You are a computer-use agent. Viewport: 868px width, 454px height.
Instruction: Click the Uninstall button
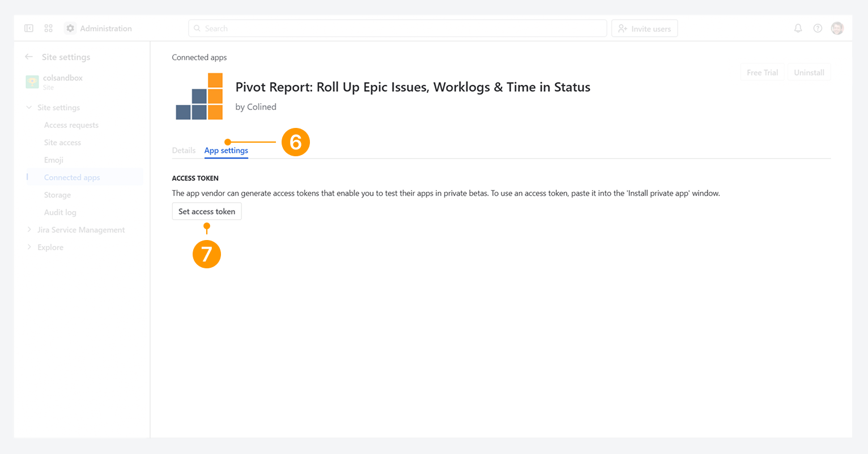pos(809,72)
